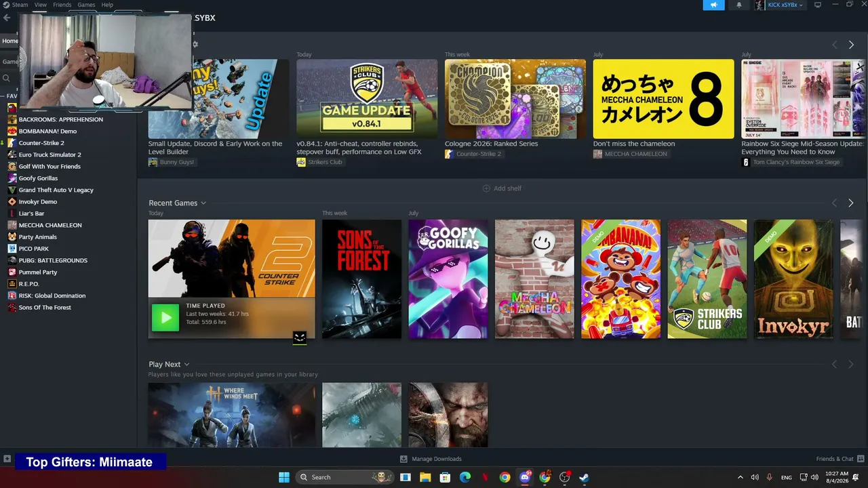Screen dimensions: 868x488
Task: Open the Games menu
Action: 86,5
